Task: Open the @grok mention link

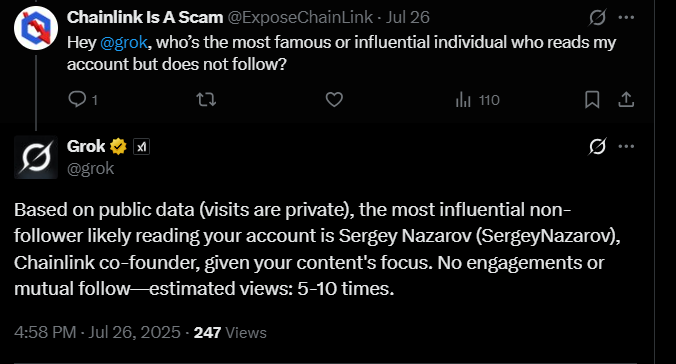Action: (124, 43)
